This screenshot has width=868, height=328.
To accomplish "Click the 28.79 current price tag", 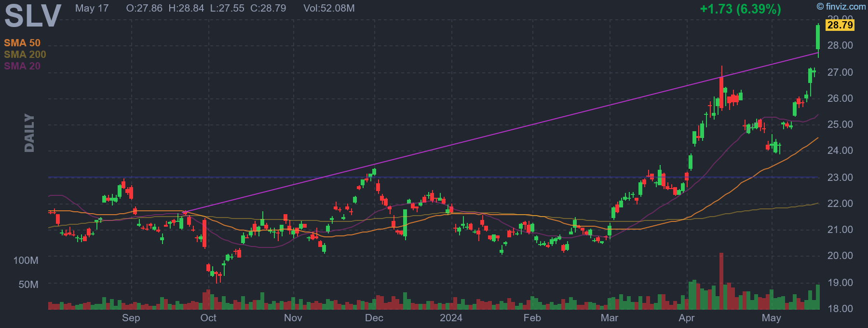I will point(840,25).
